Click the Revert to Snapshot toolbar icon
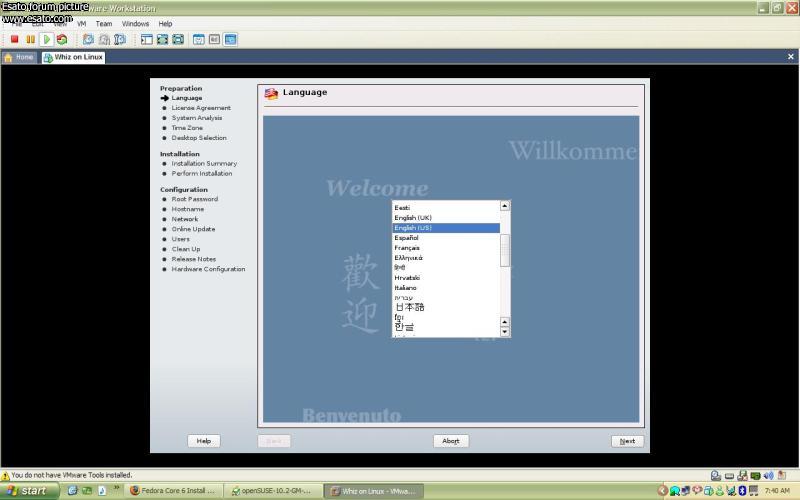The image size is (800, 500). point(104,39)
